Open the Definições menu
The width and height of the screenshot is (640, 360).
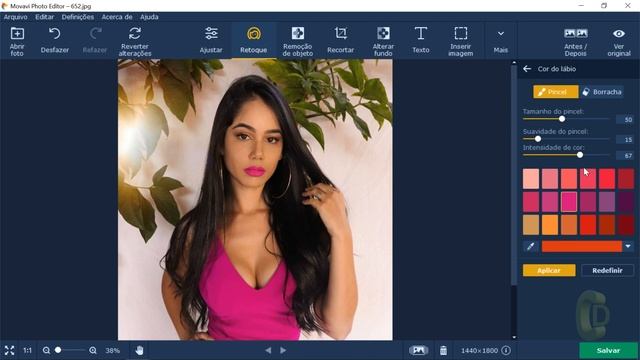(x=78, y=17)
